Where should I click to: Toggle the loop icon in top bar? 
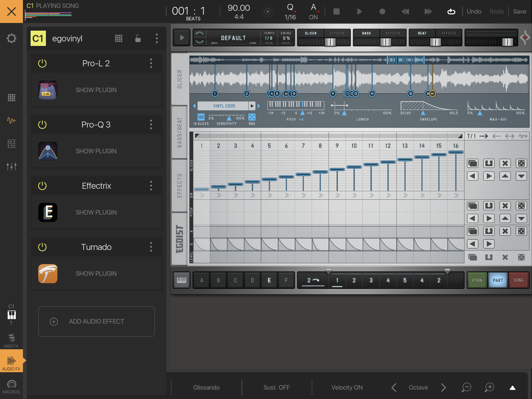click(x=451, y=11)
